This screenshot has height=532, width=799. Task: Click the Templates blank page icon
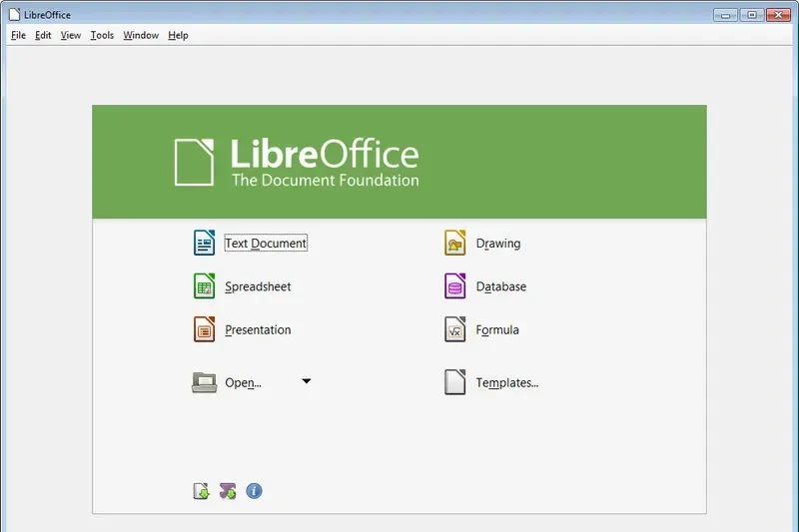pos(455,382)
